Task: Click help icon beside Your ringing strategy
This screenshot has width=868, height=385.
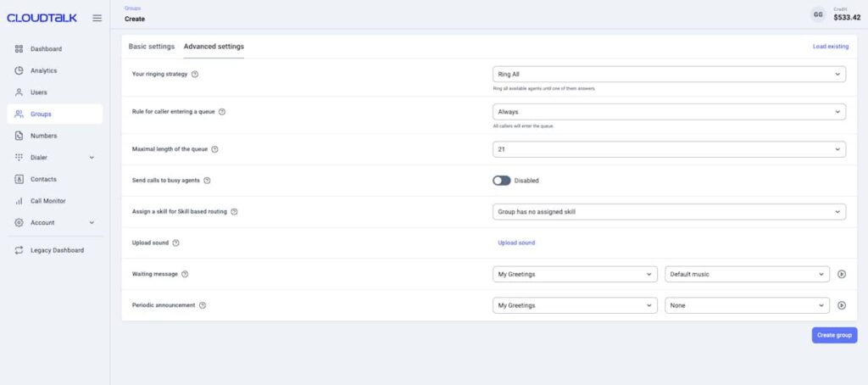Action: click(195, 75)
